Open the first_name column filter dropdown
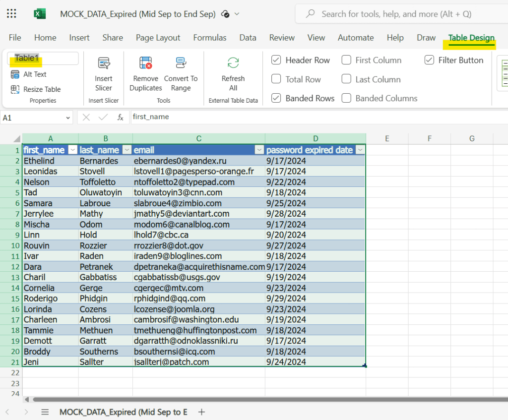The height and width of the screenshot is (420, 508). click(72, 150)
